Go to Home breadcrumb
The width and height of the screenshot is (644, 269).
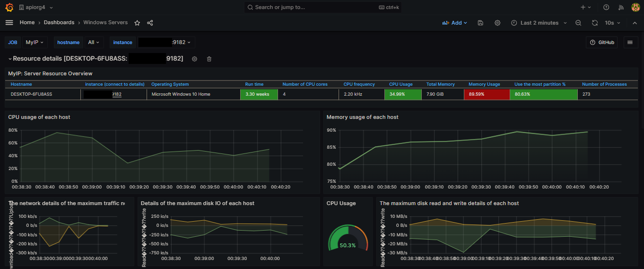(27, 23)
